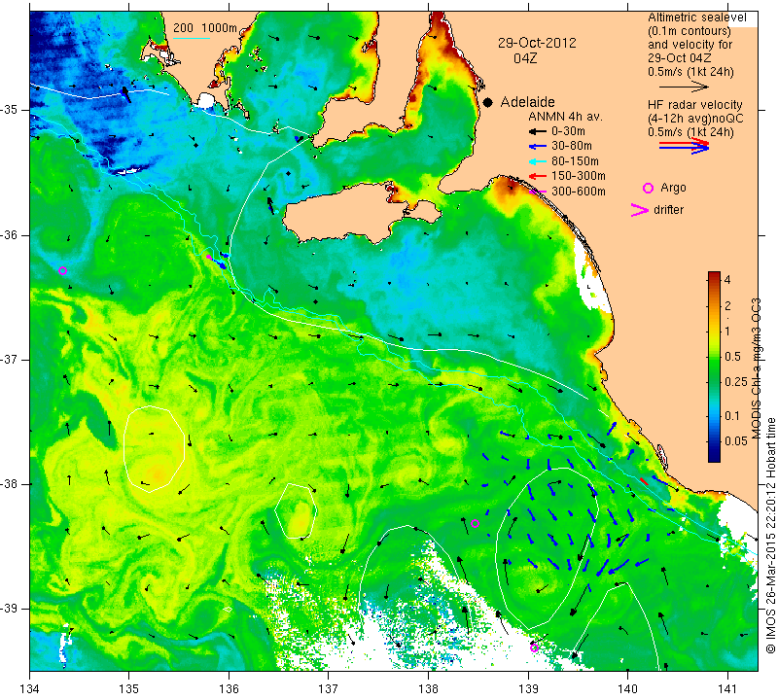Click the 29-Oct-2012 date label
The width and height of the screenshot is (778, 700).
[538, 43]
